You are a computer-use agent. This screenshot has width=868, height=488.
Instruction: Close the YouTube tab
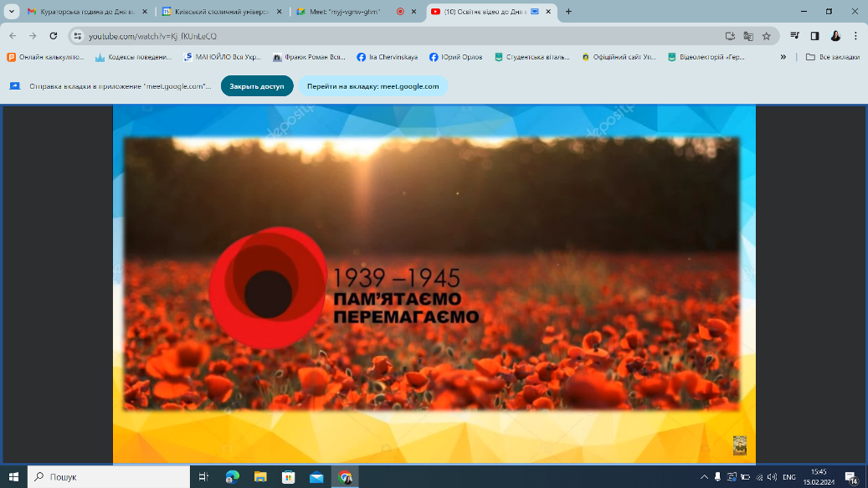click(x=548, y=11)
